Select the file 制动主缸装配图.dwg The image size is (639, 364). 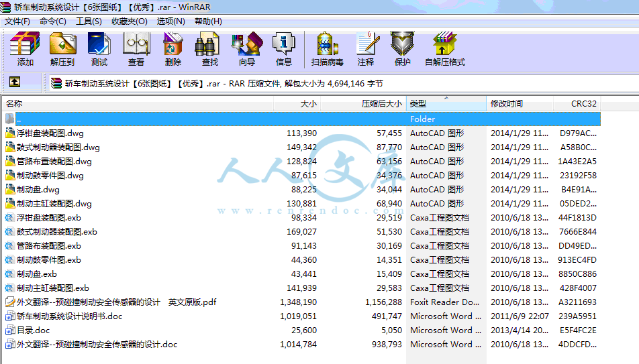pos(54,204)
